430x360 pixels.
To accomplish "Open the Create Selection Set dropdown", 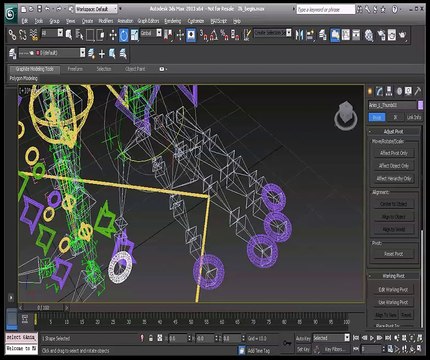I will coord(272,33).
